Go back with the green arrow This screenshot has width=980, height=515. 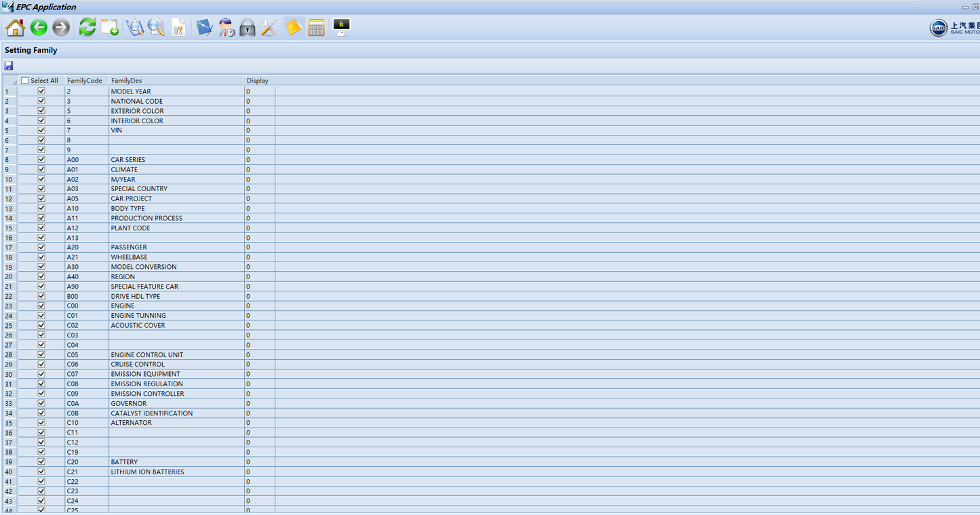click(x=39, y=28)
